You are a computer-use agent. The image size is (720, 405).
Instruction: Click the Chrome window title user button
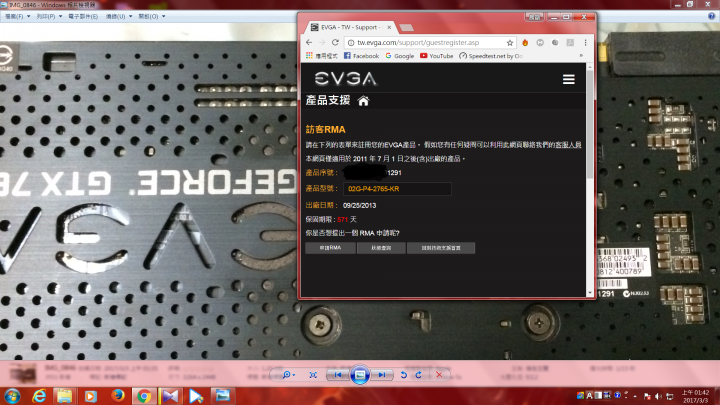(x=534, y=17)
